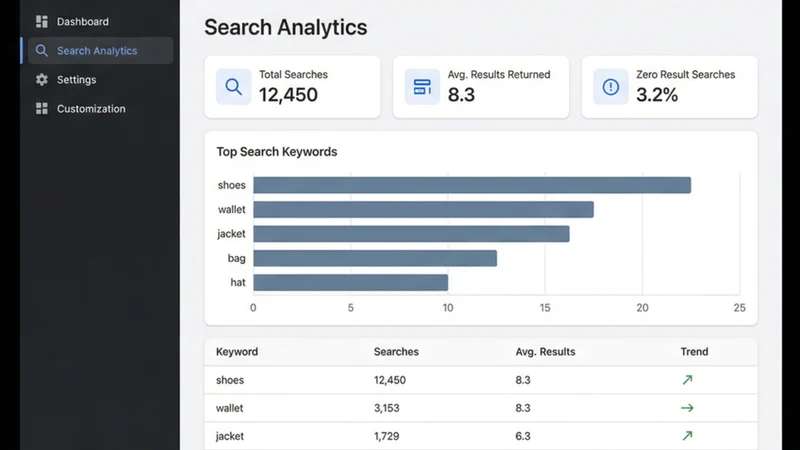Click the Top Search Keywords heading

[277, 152]
